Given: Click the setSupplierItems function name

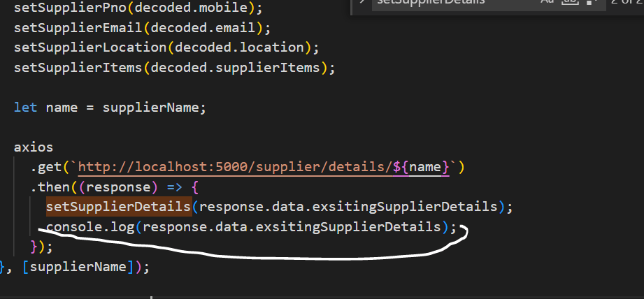Looking at the screenshot, I should pyautogui.click(x=78, y=67).
